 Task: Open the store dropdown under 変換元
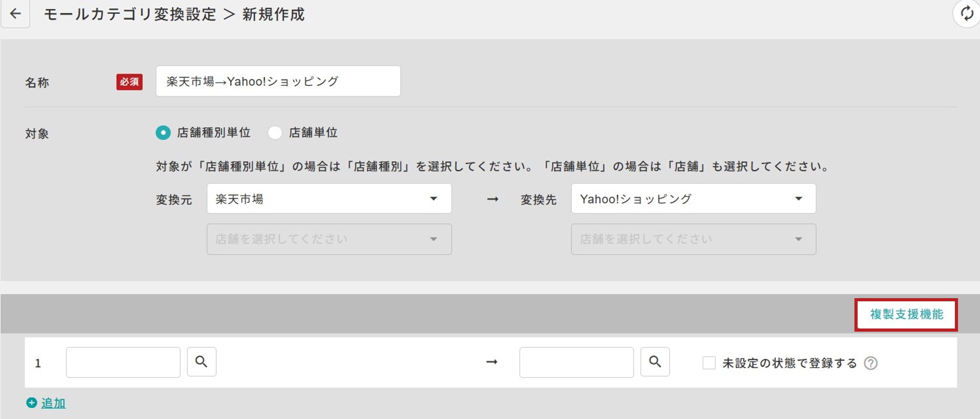[x=329, y=240]
